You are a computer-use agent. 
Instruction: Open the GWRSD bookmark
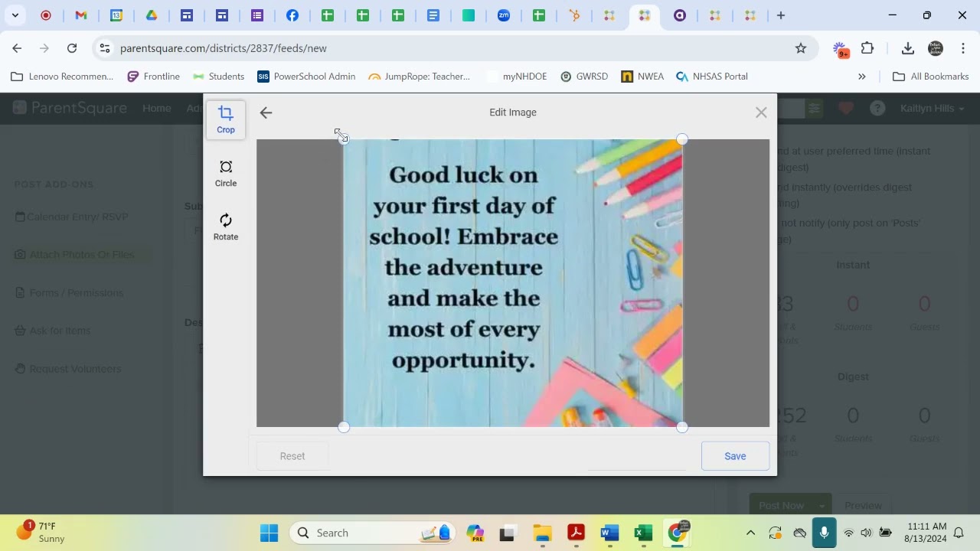[584, 77]
